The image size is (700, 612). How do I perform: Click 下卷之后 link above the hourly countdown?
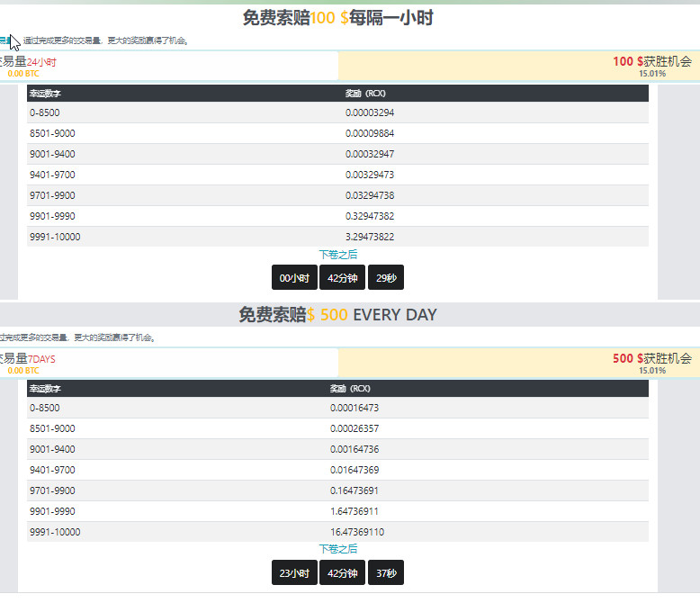point(338,255)
